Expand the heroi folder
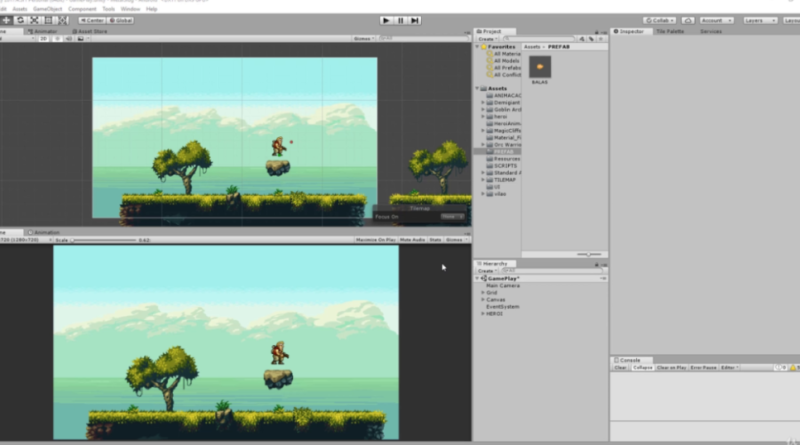This screenshot has height=445, width=800. coord(483,117)
